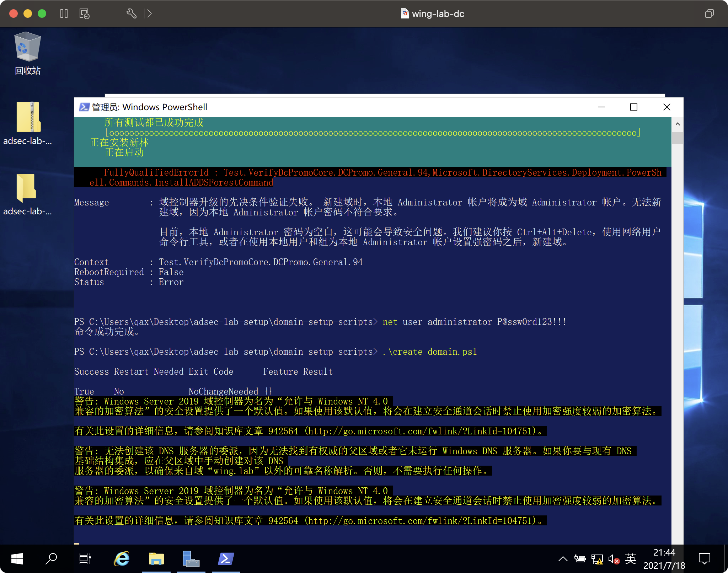This screenshot has height=573, width=728.
Task: Open the Recycle Bin (回收站) desktop icon
Action: 28,53
